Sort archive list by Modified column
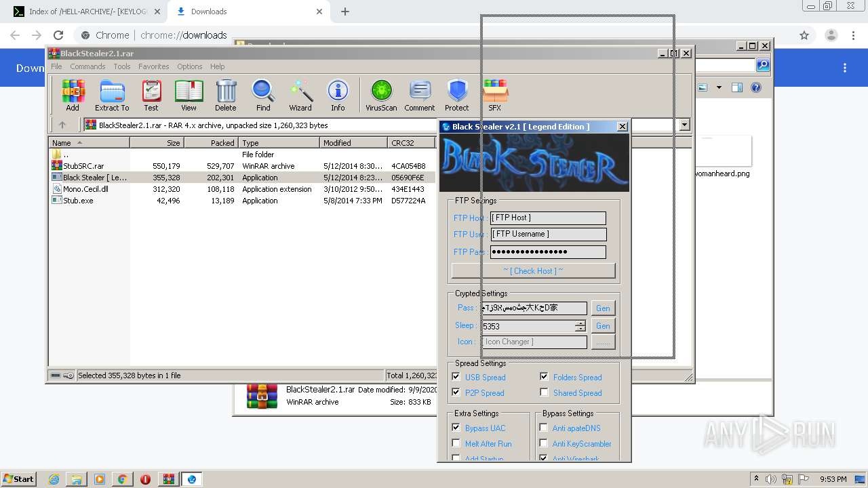Image resolution: width=868 pixels, height=488 pixels. (x=353, y=142)
